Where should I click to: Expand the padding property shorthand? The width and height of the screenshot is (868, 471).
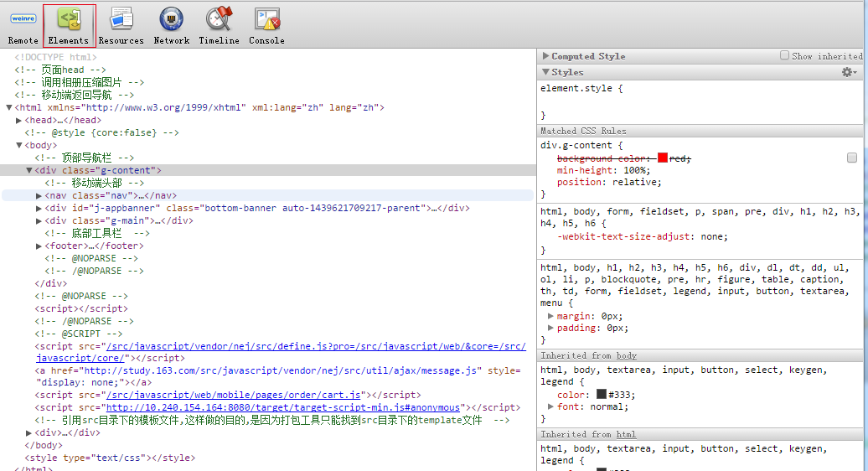coord(550,328)
